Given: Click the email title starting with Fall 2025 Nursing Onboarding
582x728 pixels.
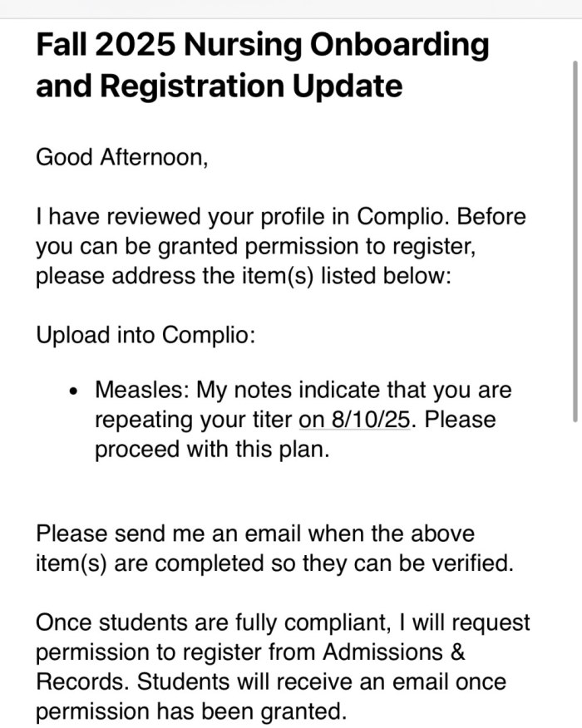Looking at the screenshot, I should (x=262, y=46).
